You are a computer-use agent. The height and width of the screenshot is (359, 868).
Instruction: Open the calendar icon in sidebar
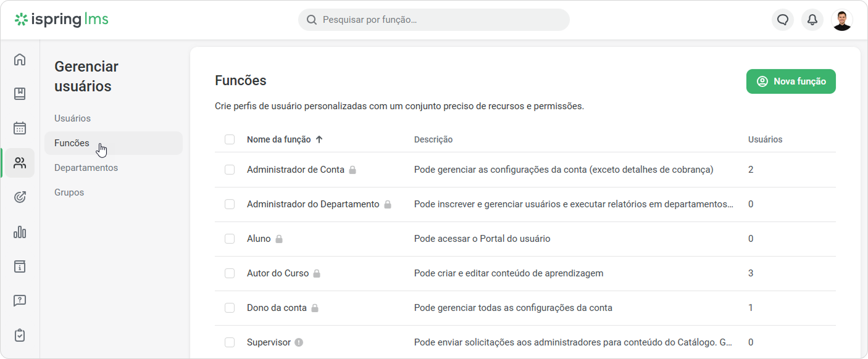click(x=20, y=128)
